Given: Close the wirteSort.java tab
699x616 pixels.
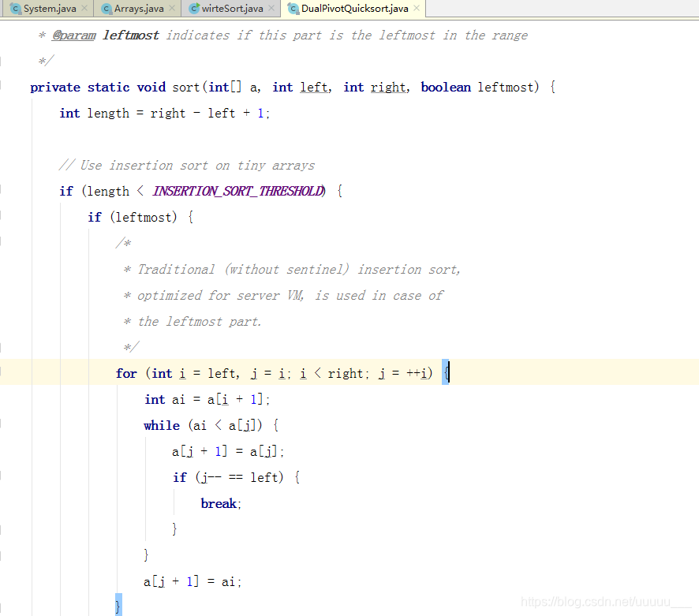Looking at the screenshot, I should (271, 8).
